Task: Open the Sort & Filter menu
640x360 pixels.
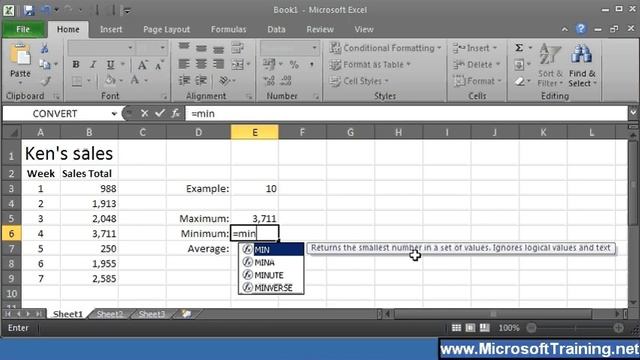Action: 550,65
